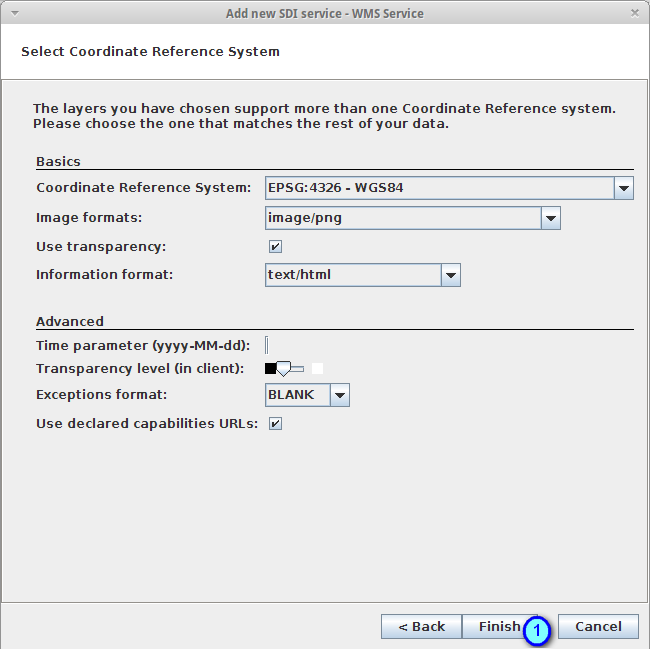Screen dimensions: 650x649
Task: Uncheck the Use transparency checkbox
Action: pyautogui.click(x=275, y=246)
